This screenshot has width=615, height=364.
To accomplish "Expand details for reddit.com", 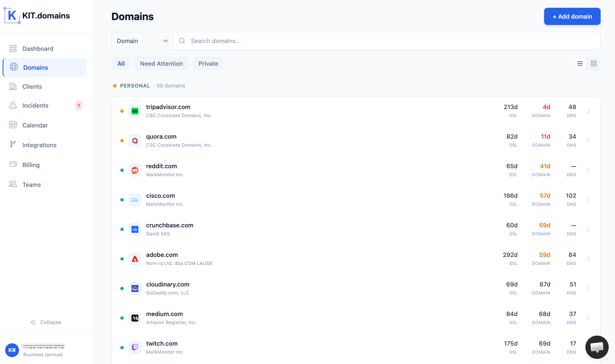I will point(589,170).
